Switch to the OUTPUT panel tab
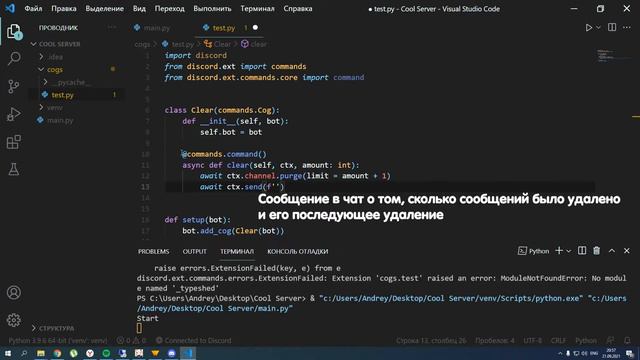640x360 pixels. coord(194,251)
